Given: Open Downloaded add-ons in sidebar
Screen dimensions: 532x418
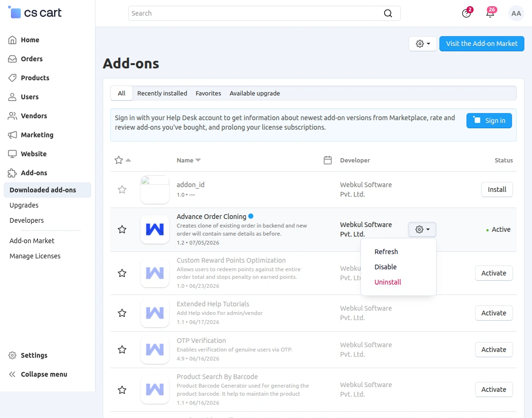Looking at the screenshot, I should 47,190.
